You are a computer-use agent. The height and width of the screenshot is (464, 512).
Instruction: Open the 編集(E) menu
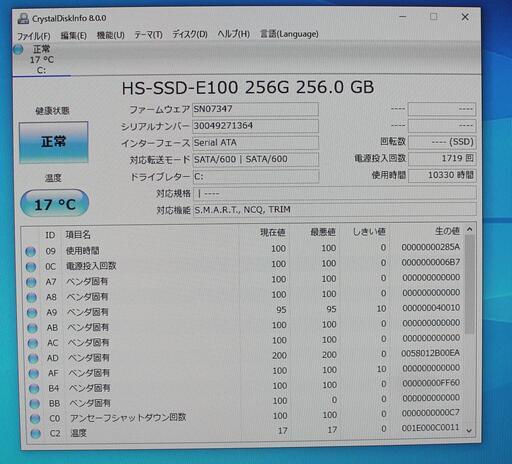point(74,35)
